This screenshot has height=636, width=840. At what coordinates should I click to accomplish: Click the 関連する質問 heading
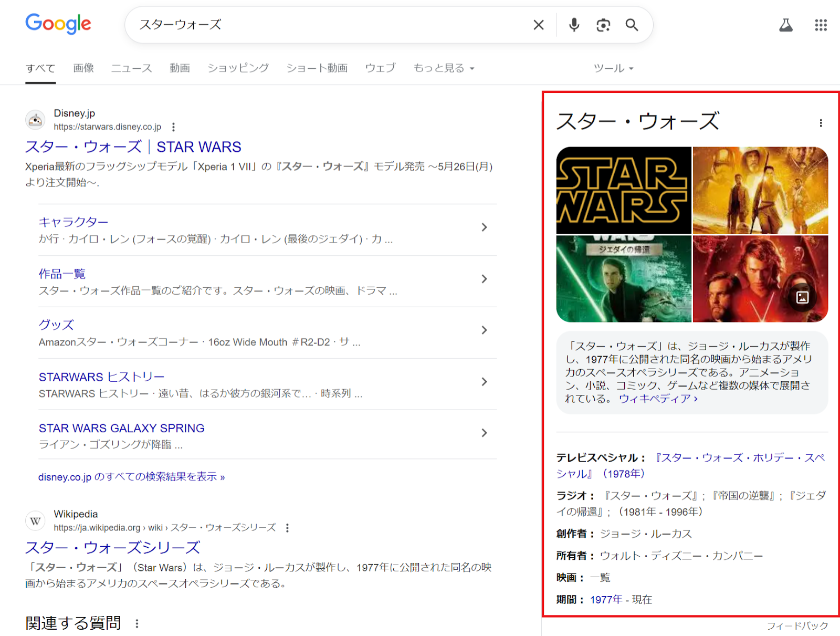(x=73, y=623)
